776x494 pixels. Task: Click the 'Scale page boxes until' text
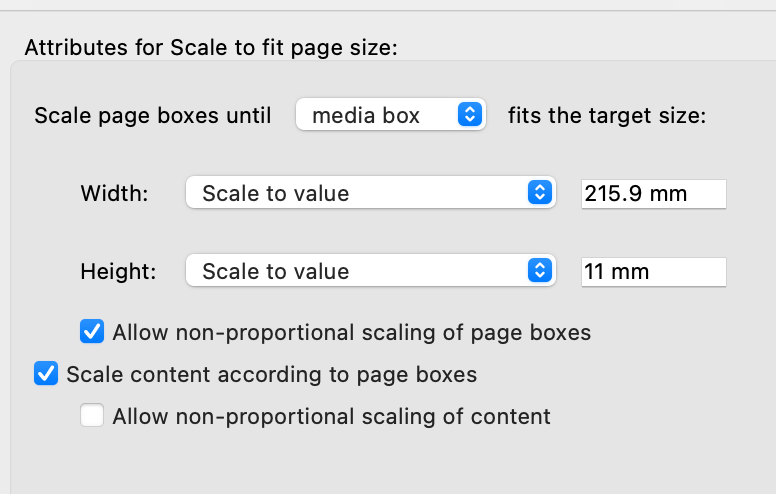[x=153, y=115]
